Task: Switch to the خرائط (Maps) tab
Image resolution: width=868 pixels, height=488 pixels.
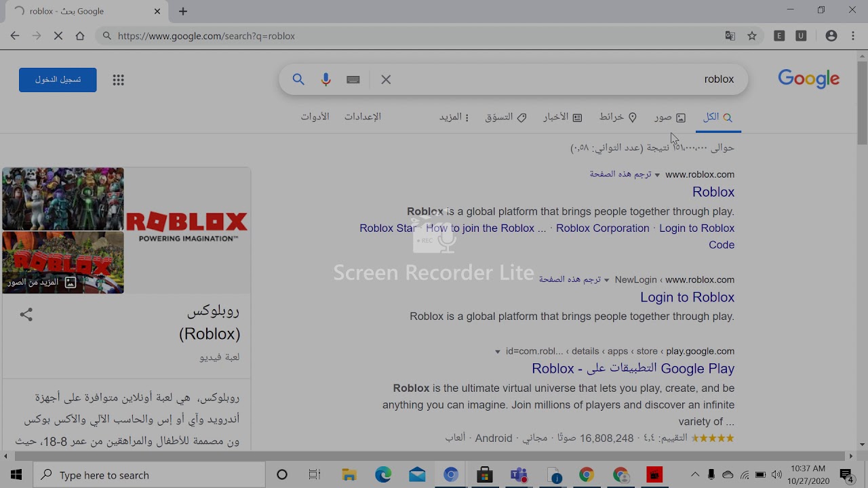Action: click(618, 117)
